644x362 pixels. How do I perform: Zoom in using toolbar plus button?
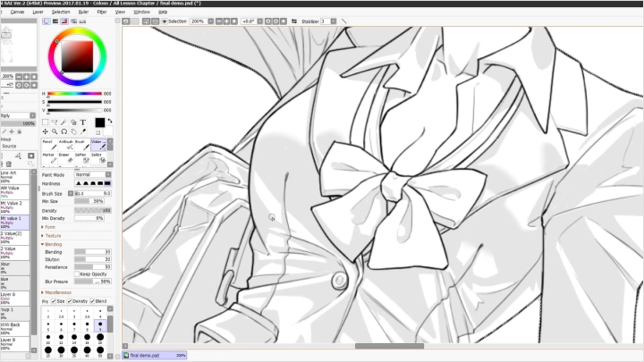(226, 21)
